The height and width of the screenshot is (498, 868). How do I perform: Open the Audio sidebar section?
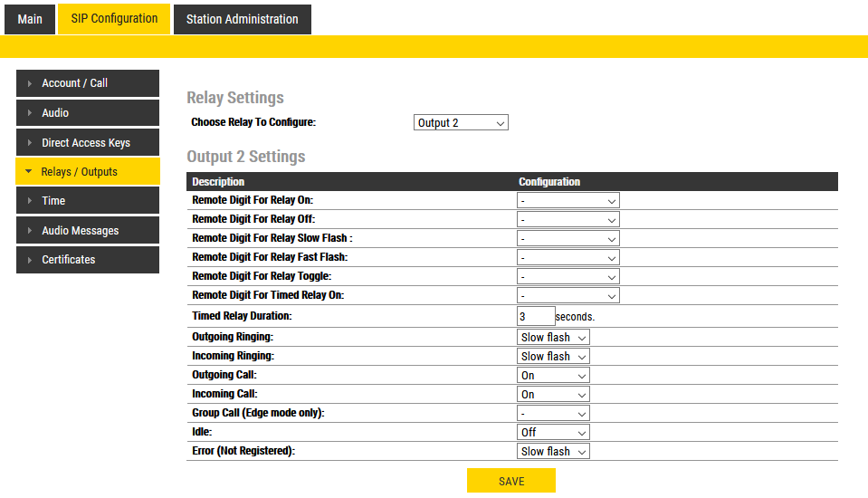[x=88, y=113]
